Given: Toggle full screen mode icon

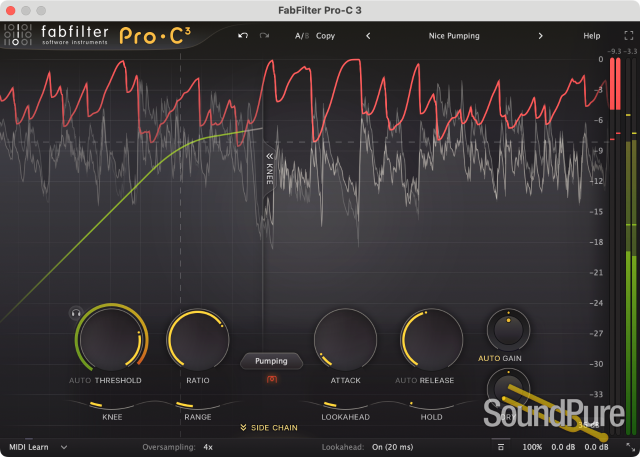Looking at the screenshot, I should [x=629, y=36].
